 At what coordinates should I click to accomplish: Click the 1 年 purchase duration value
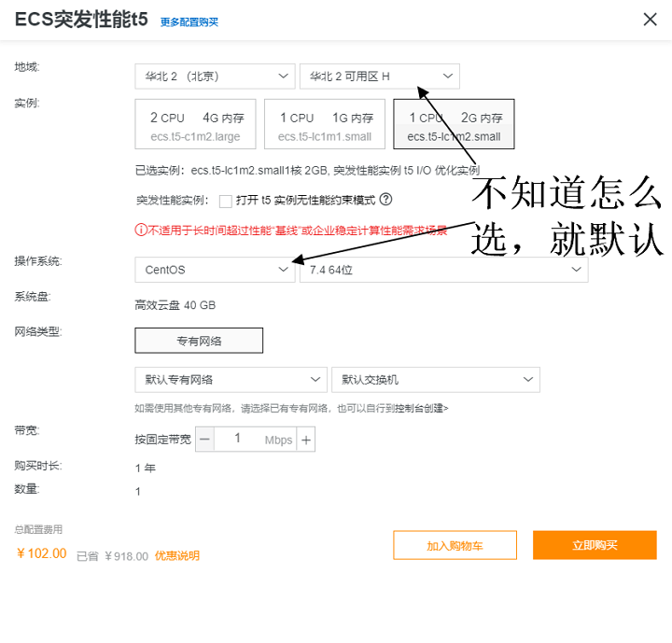(x=146, y=468)
